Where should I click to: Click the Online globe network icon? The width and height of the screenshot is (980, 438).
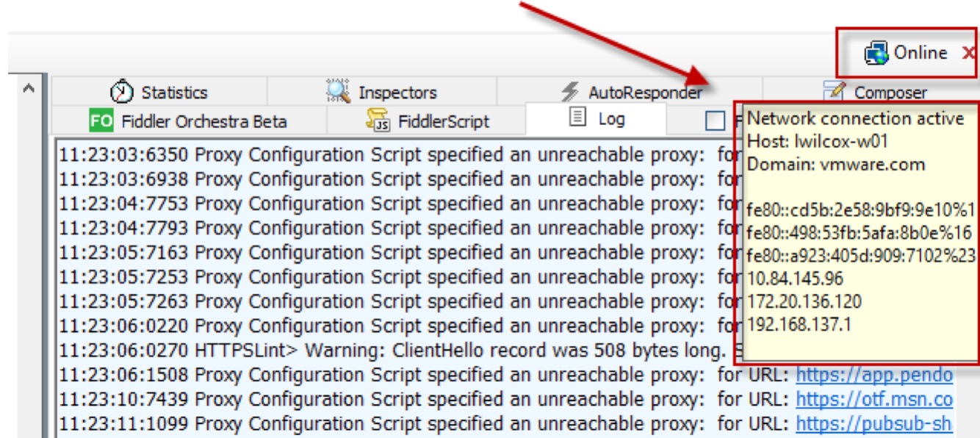(x=876, y=53)
